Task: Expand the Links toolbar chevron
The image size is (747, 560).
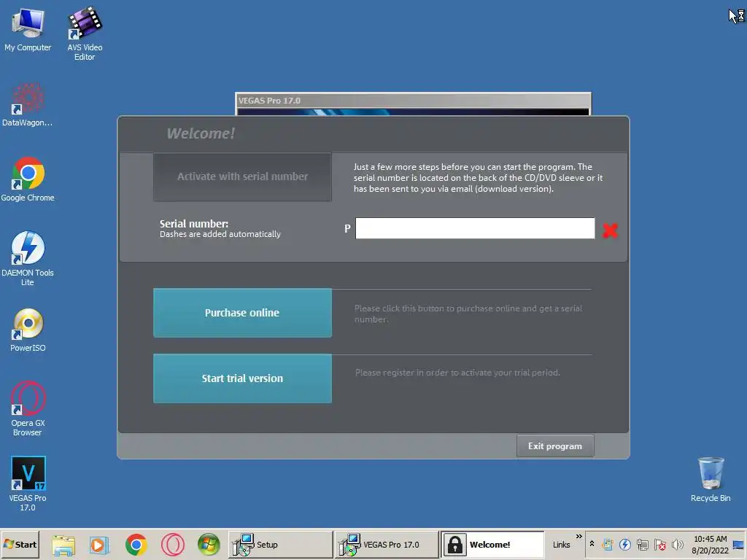Action: pos(578,537)
